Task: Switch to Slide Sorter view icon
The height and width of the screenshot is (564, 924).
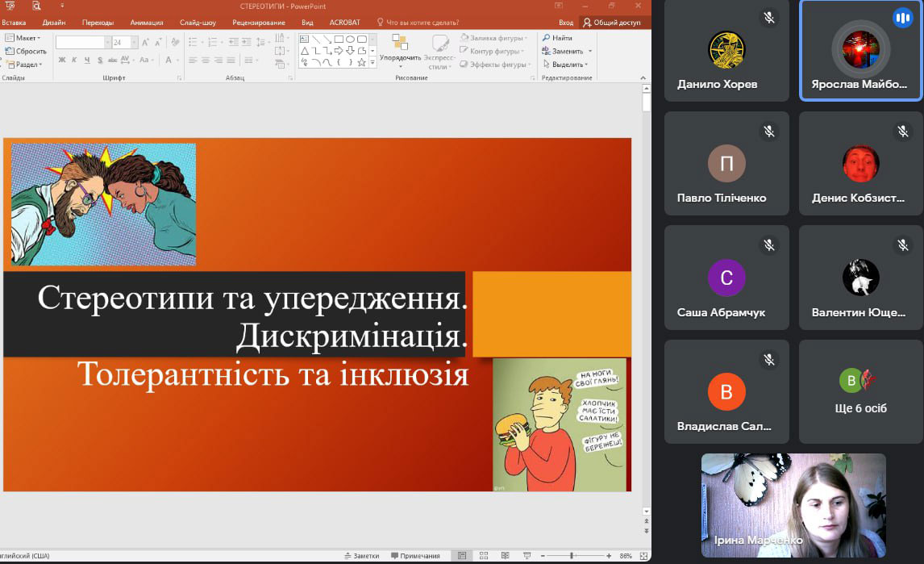Action: point(484,556)
